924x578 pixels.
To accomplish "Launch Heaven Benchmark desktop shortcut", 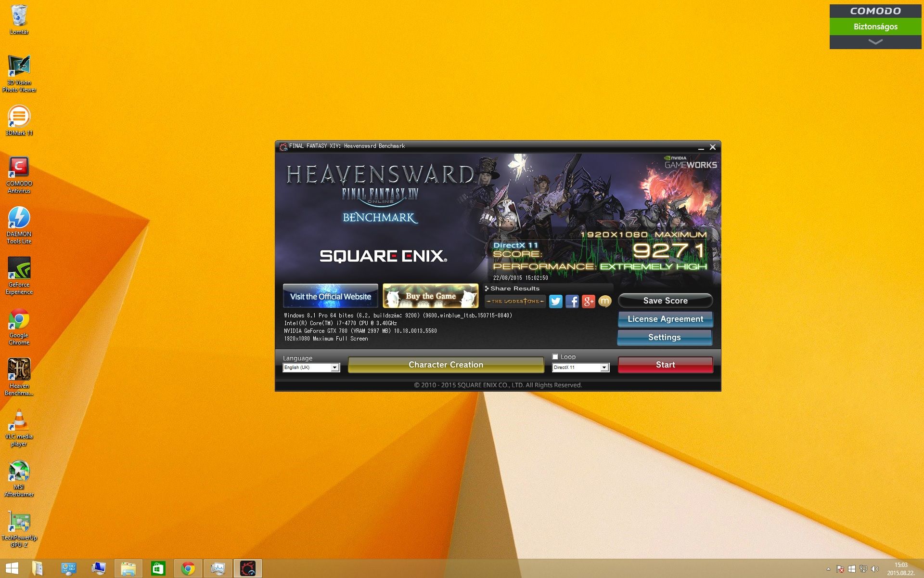I will pyautogui.click(x=19, y=377).
